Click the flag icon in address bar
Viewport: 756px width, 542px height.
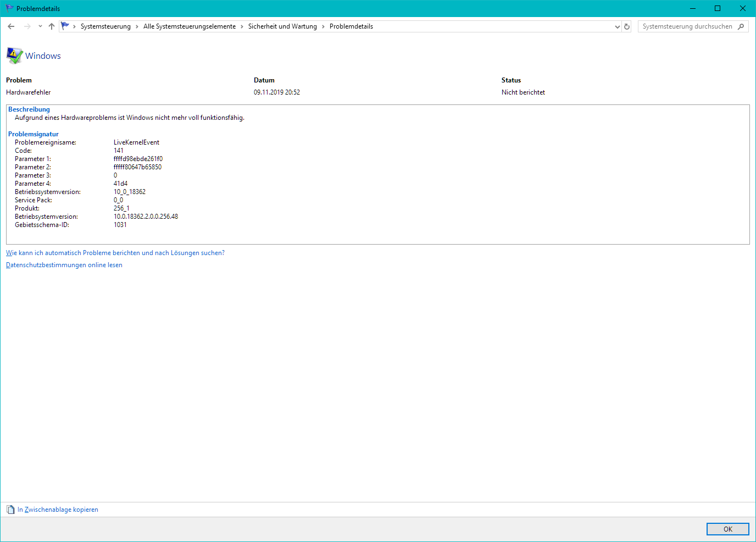click(65, 26)
